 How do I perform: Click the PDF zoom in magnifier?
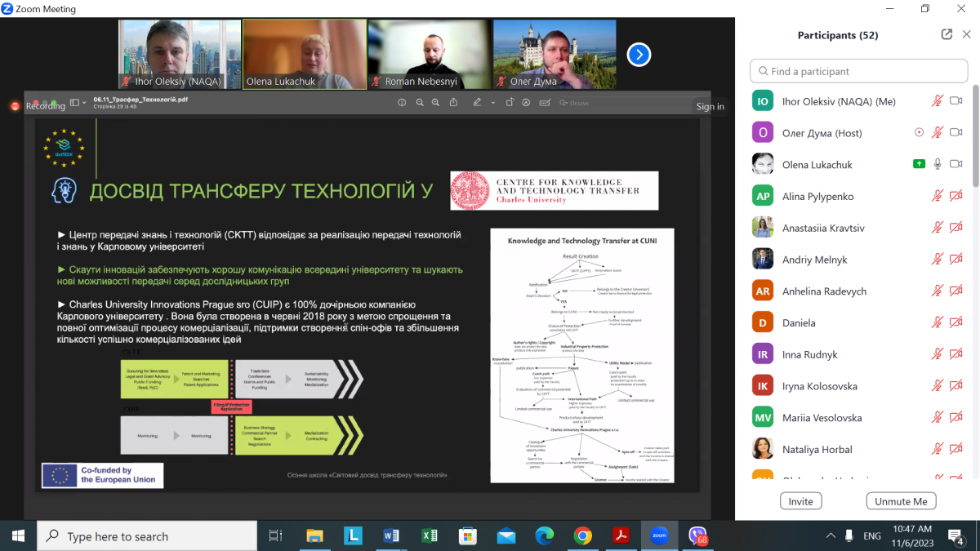point(437,103)
